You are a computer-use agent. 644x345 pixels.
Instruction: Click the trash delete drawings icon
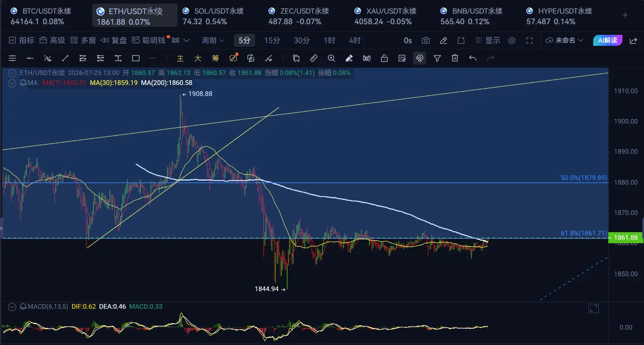point(455,58)
